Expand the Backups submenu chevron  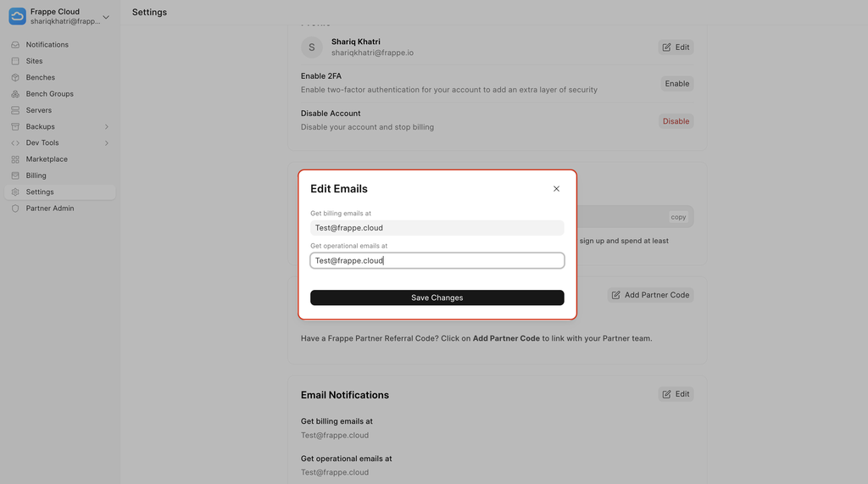coord(107,127)
